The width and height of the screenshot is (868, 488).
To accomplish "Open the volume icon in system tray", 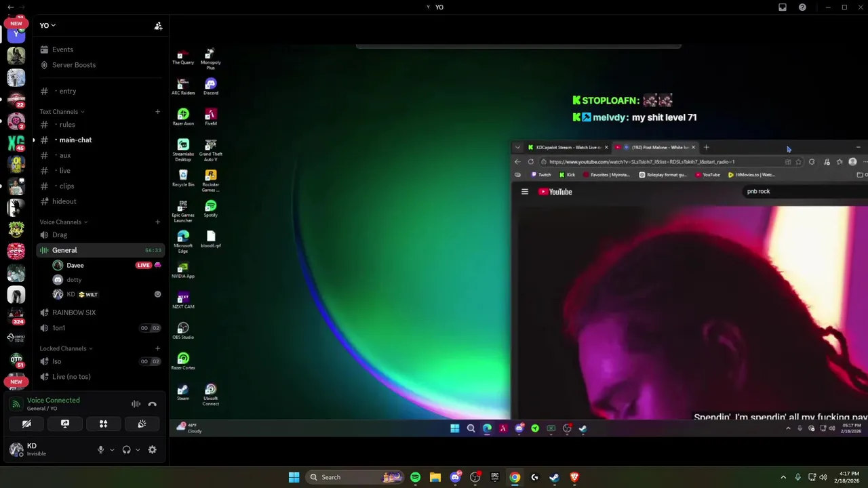I will (823, 477).
